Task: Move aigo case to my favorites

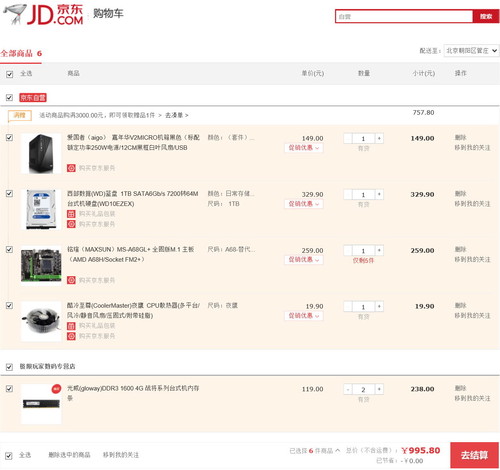Action: point(472,148)
